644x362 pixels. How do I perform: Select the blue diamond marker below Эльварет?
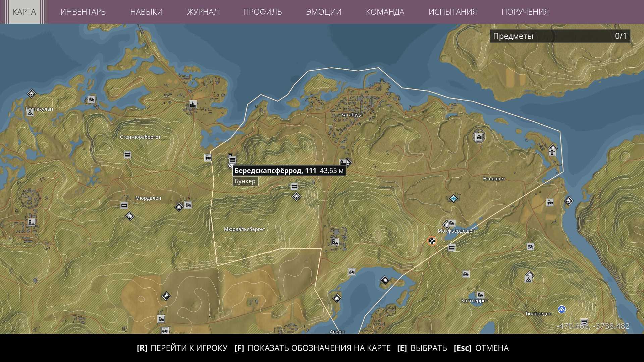(x=453, y=198)
